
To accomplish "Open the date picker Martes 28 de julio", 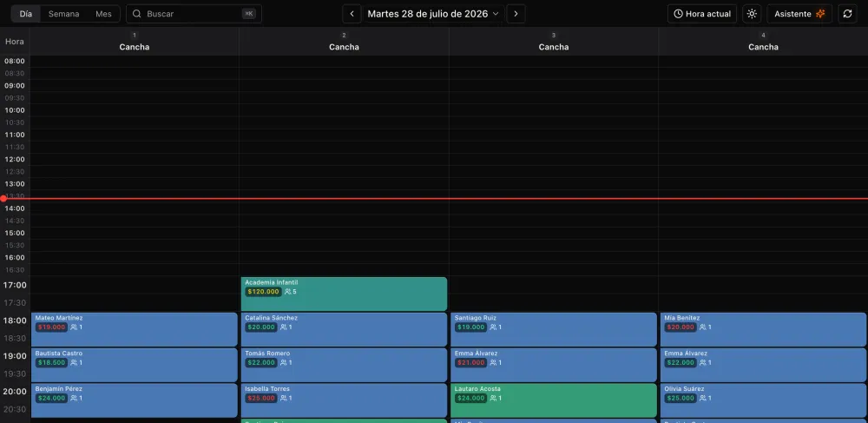I will 433,14.
